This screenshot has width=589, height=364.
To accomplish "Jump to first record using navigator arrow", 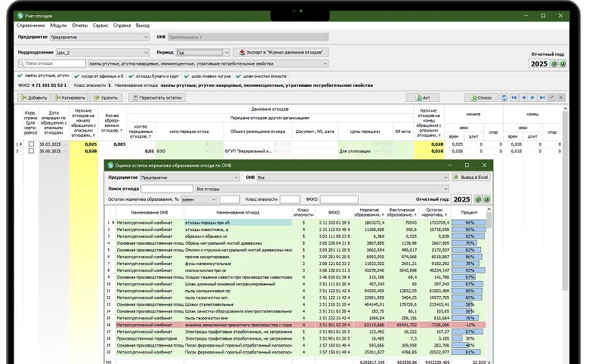I will (513, 97).
